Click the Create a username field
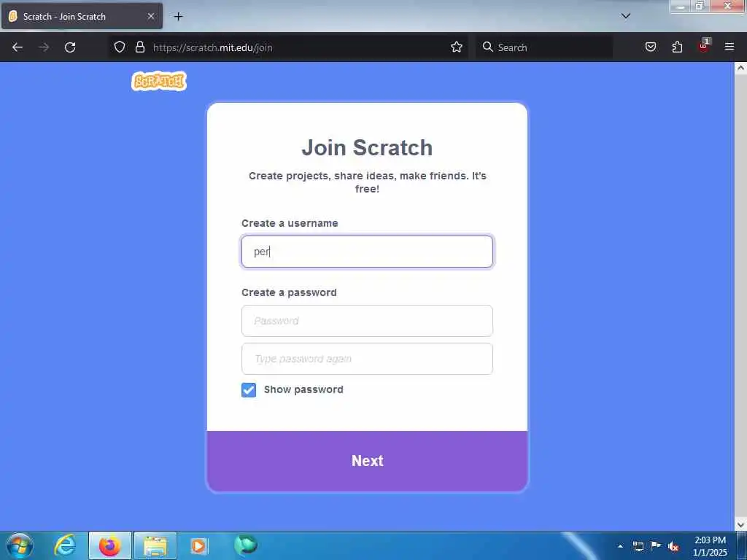 pyautogui.click(x=367, y=252)
